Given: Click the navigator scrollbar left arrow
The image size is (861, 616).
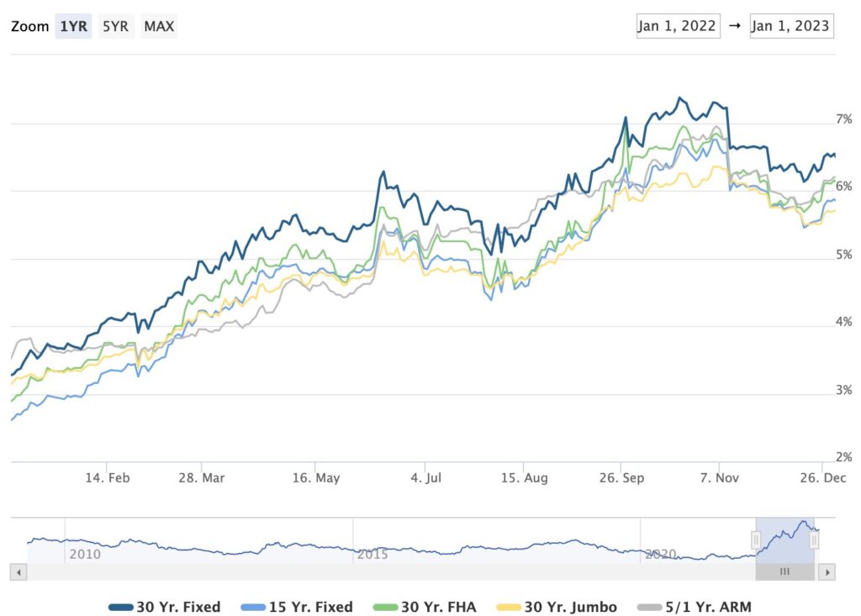Looking at the screenshot, I should click(20, 572).
